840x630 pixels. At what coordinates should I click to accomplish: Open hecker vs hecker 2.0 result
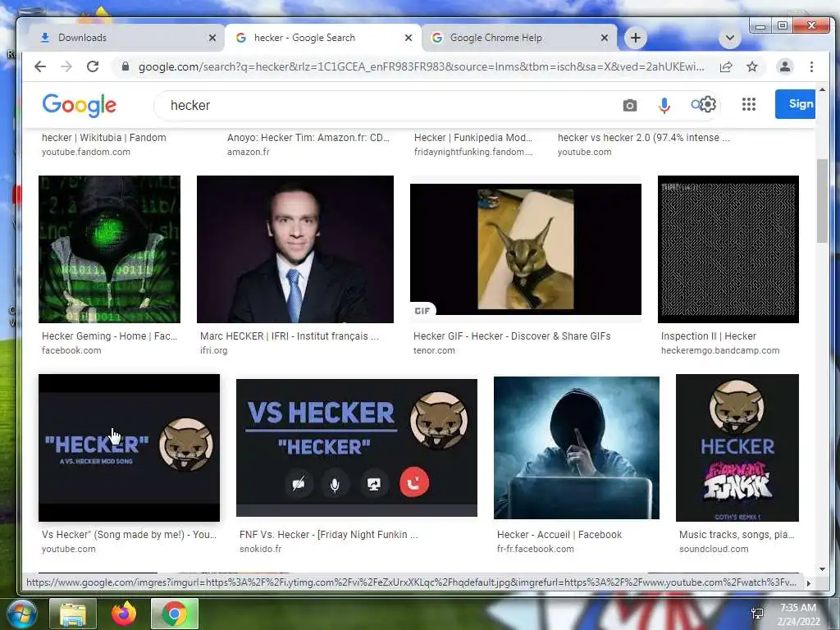pyautogui.click(x=643, y=138)
